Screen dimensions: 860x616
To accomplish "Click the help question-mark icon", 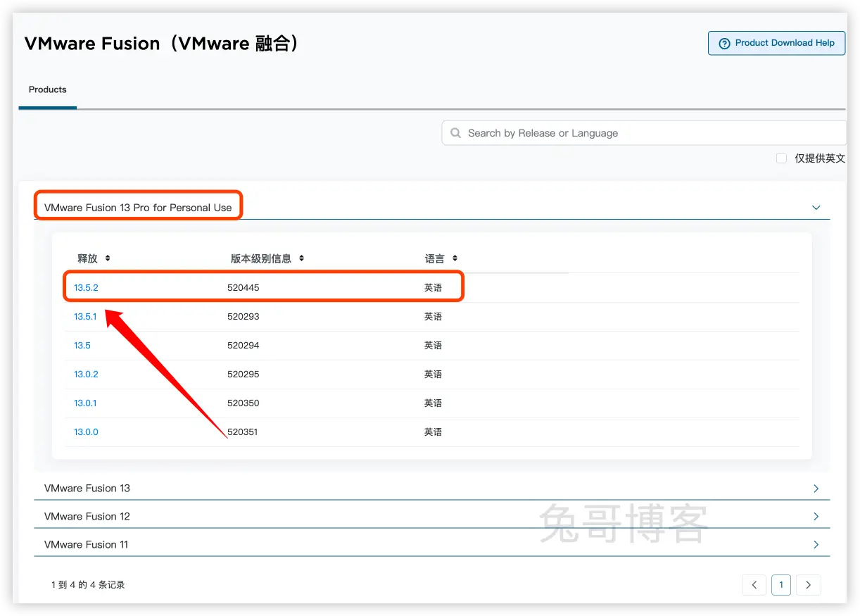I will (724, 44).
